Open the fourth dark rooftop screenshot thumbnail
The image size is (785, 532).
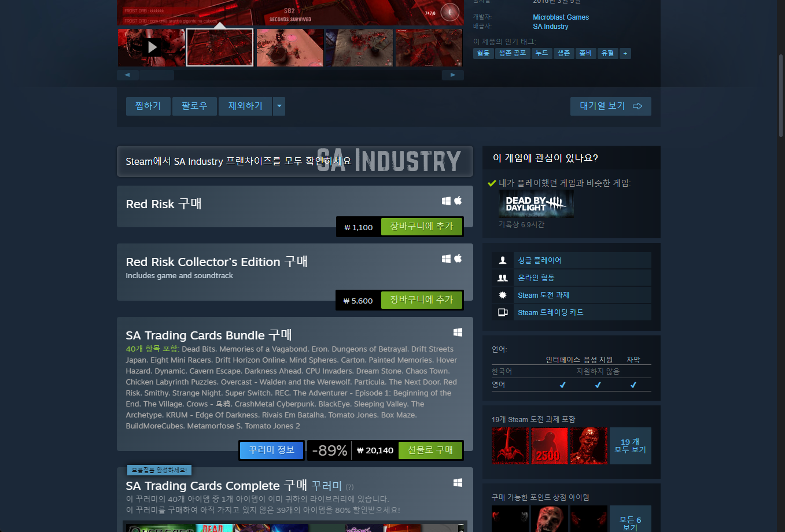click(x=359, y=47)
